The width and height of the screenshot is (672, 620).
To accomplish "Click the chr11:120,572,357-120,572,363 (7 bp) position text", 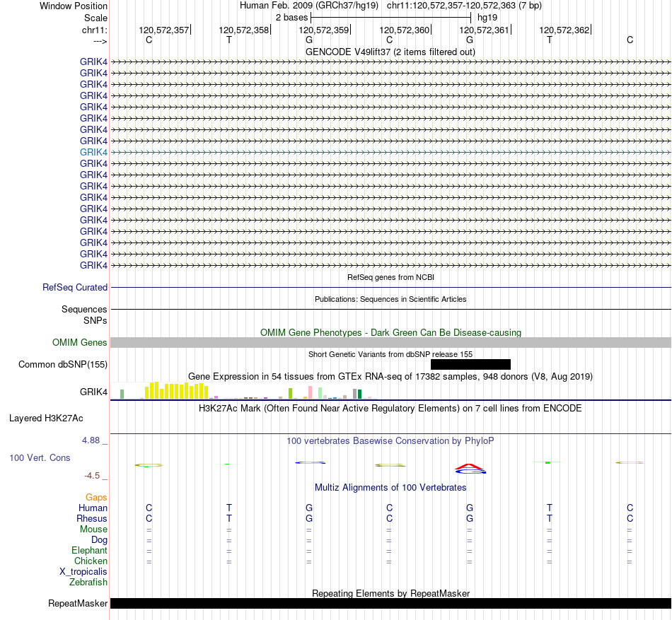I will [464, 6].
